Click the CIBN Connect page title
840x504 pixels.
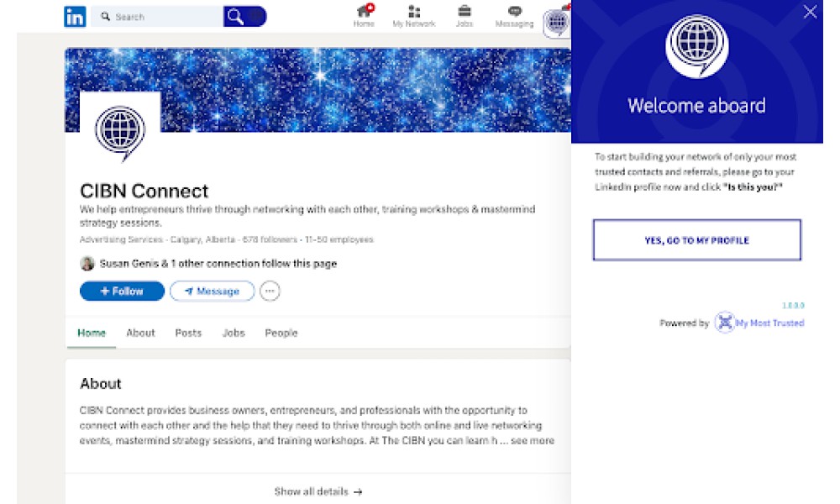tap(144, 191)
